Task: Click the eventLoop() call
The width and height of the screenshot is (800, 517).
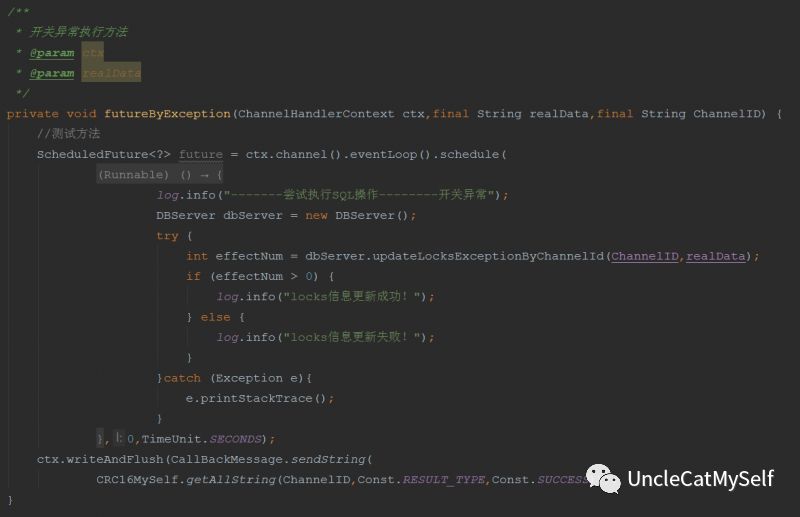Action: tap(390, 154)
